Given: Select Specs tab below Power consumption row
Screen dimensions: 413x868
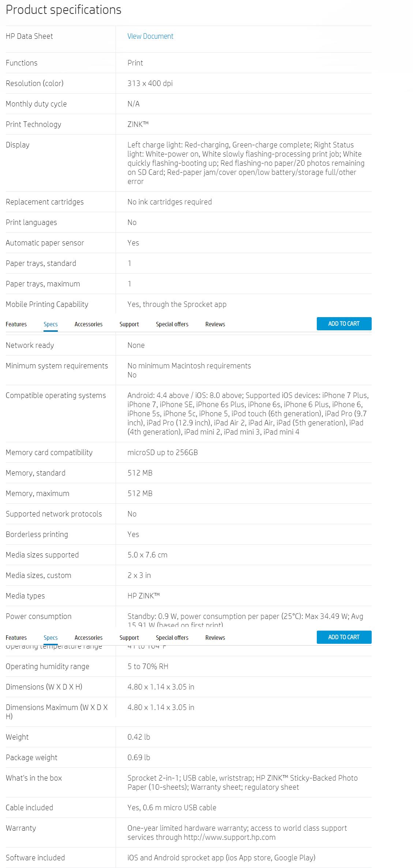Looking at the screenshot, I should coord(50,638).
